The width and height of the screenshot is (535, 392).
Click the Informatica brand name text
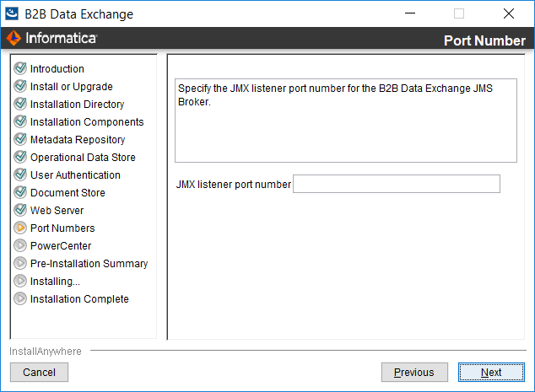[62, 38]
